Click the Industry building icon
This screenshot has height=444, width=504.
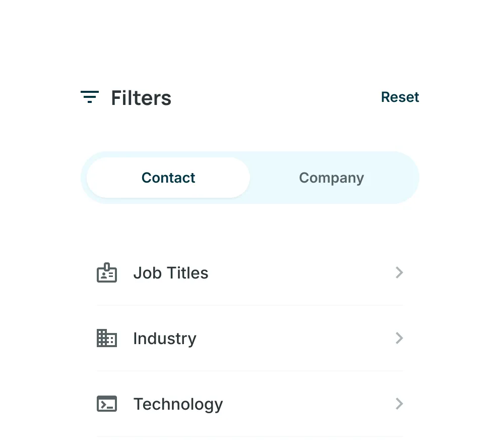(x=107, y=338)
